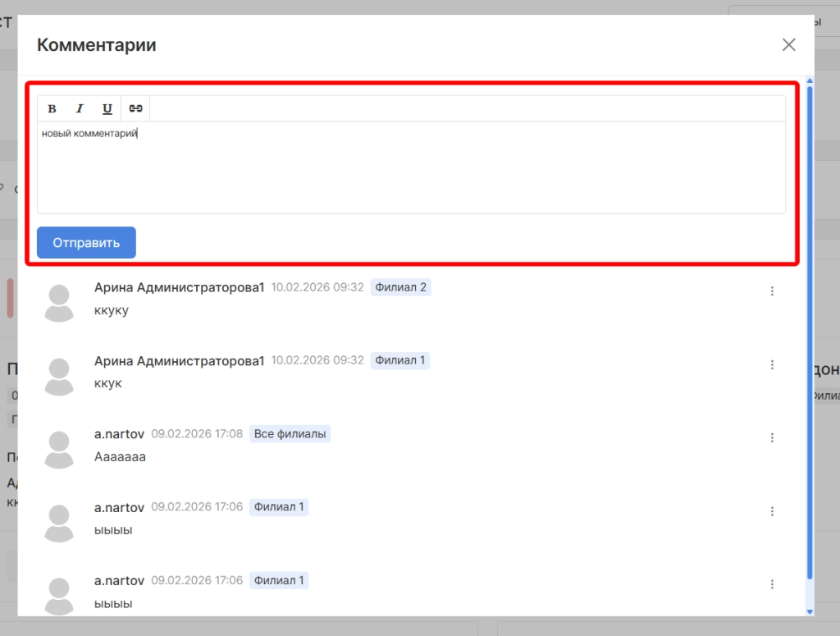The width and height of the screenshot is (840, 636).
Task: Click a.nartov avatar beside "Ааааааа" comment
Action: click(59, 451)
